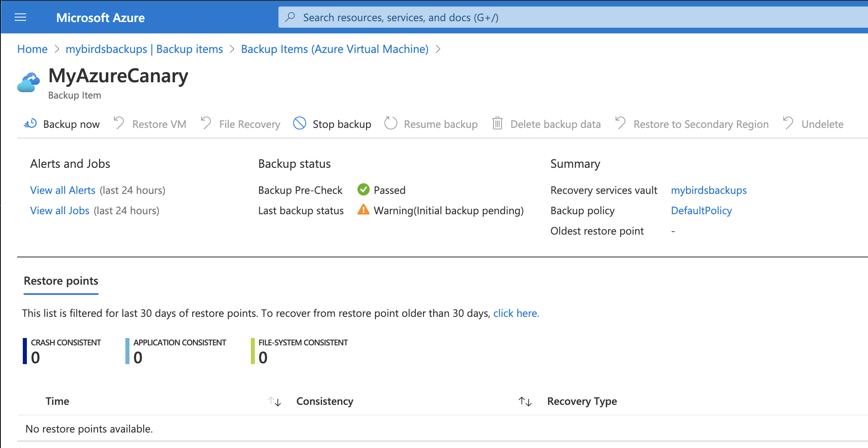
Task: Select the Passed pre-check status text
Action: pyautogui.click(x=390, y=190)
